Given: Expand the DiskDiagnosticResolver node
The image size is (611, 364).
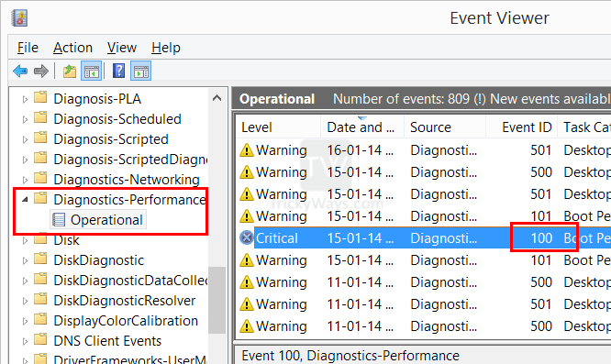Looking at the screenshot, I should click(x=25, y=302).
